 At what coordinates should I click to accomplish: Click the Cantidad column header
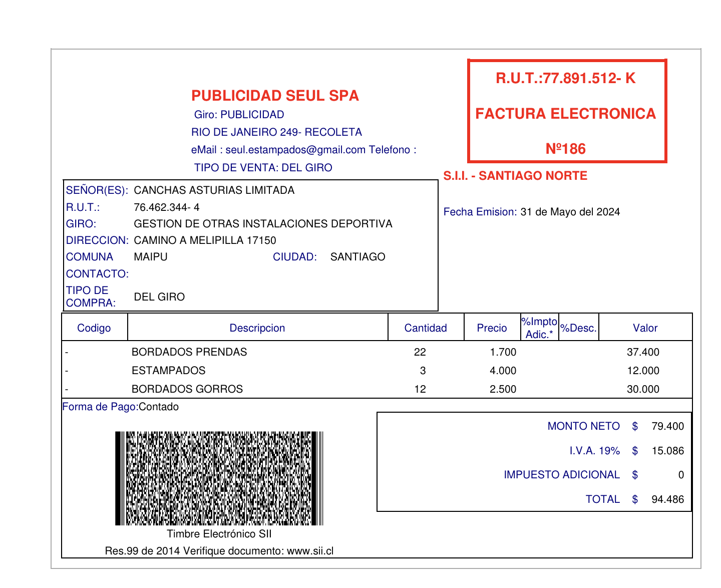tap(425, 328)
